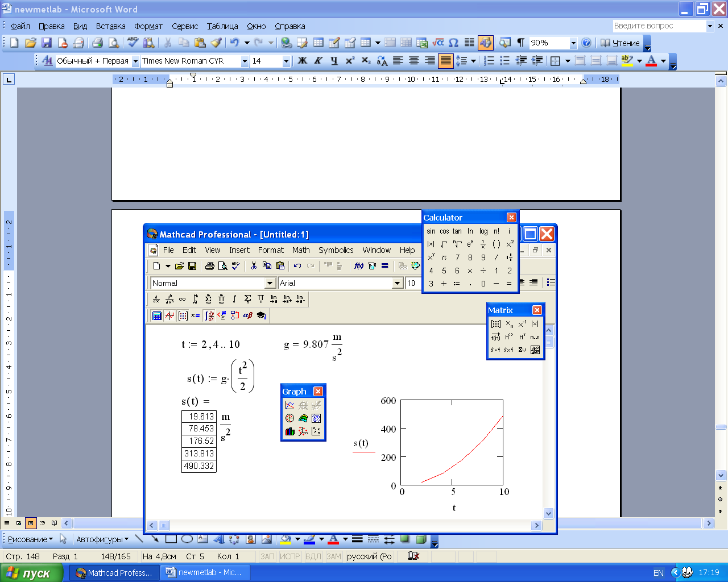The height and width of the screenshot is (582, 728).
Task: Open Word font size 14 dropdown
Action: tap(286, 61)
